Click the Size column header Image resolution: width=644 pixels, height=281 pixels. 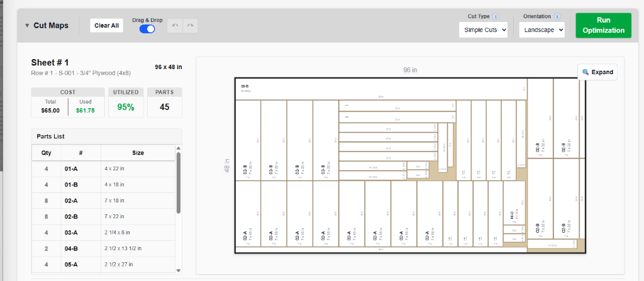tap(138, 153)
